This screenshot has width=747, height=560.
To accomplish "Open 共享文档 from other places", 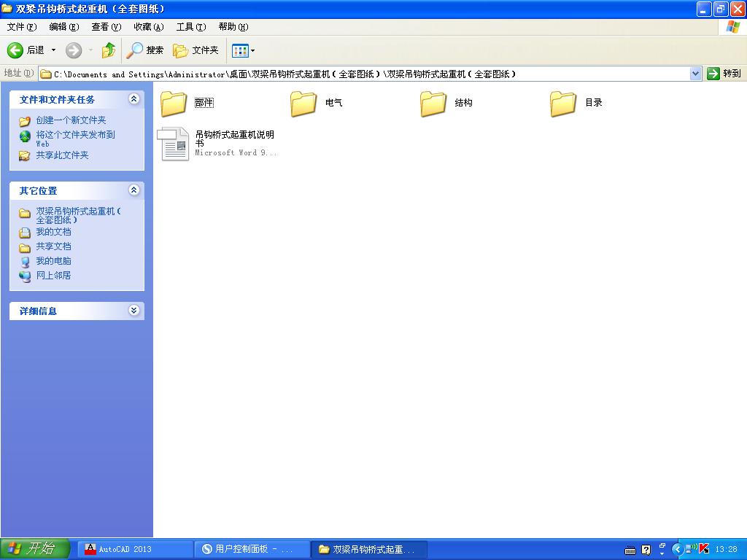I will tap(53, 246).
